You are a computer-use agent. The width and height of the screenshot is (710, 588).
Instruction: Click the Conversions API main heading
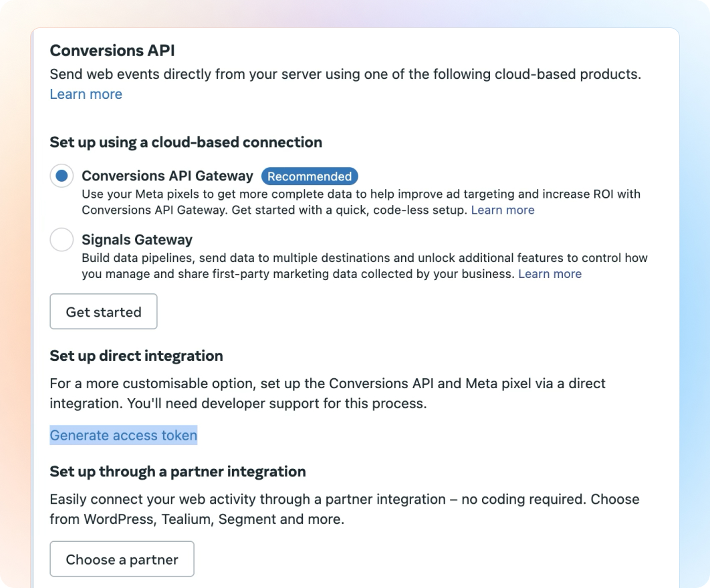(112, 51)
